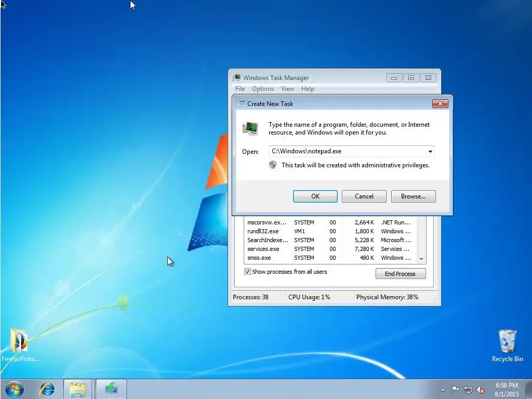
Task: Open Windows Explorer from the taskbar
Action: 77,389
